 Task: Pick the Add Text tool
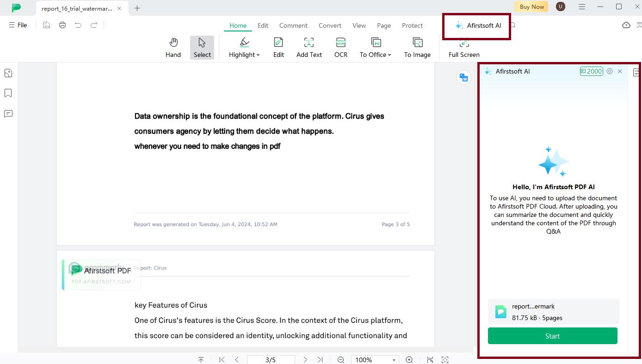309,48
